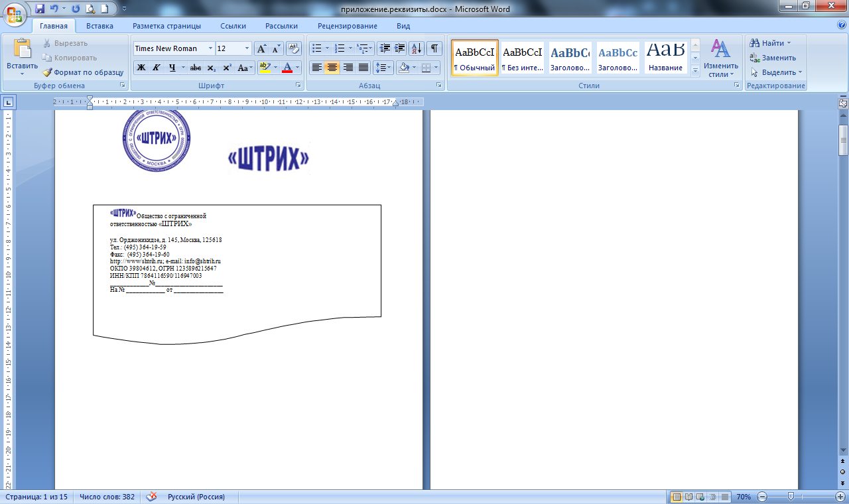
Task: Open the Шрифт dialog launcher
Action: (298, 86)
